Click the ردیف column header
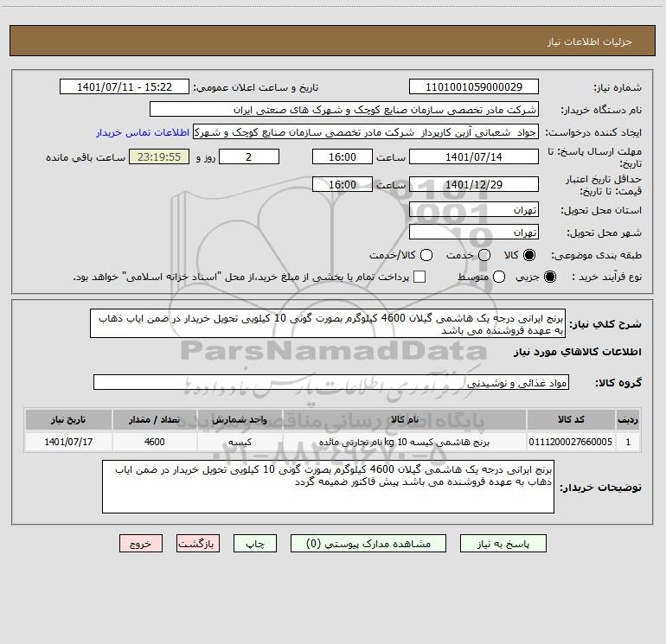 [628, 419]
